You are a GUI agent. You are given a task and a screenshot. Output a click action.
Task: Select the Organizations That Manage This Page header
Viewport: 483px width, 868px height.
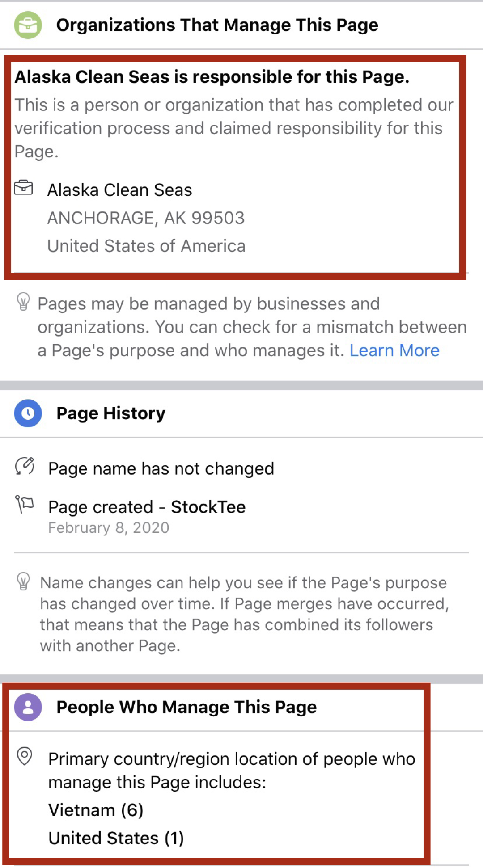pyautogui.click(x=217, y=25)
